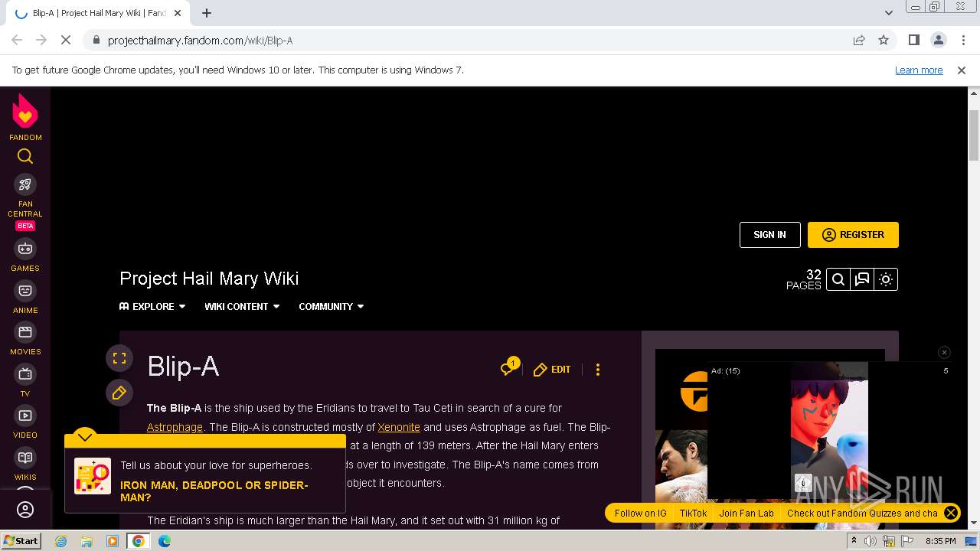Toggle the light/dark theme switch
The height and width of the screenshot is (551, 980).
point(886,279)
